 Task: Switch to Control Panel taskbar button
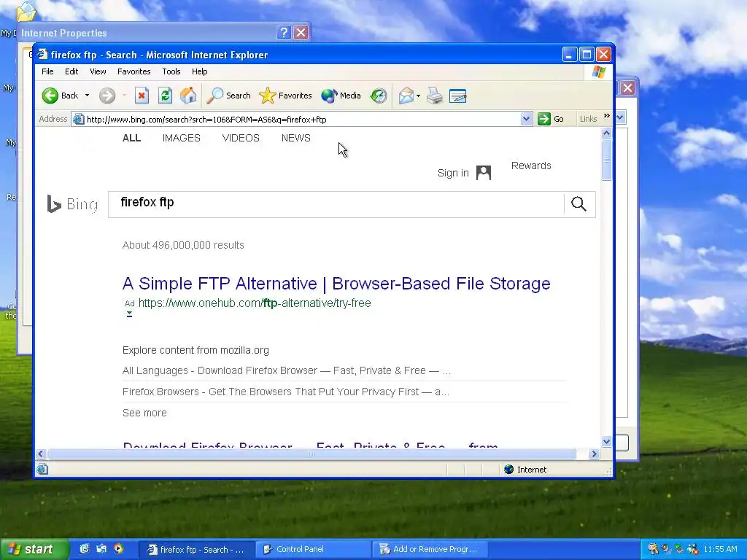pos(313,549)
